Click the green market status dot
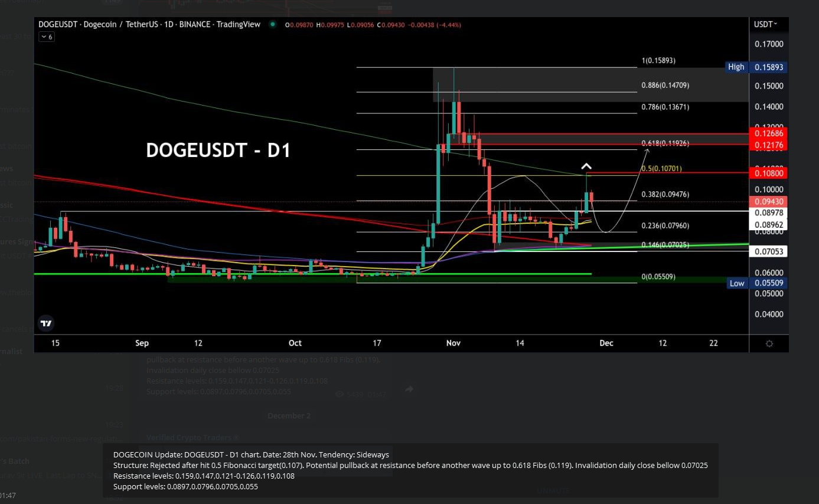 pos(272,25)
